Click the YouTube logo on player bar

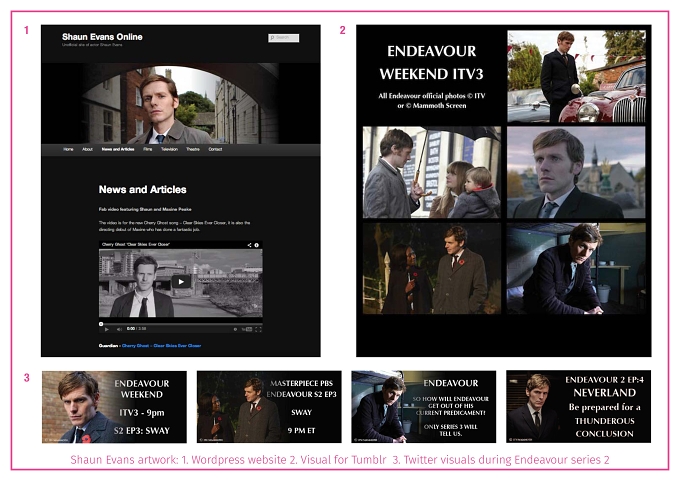tap(247, 329)
